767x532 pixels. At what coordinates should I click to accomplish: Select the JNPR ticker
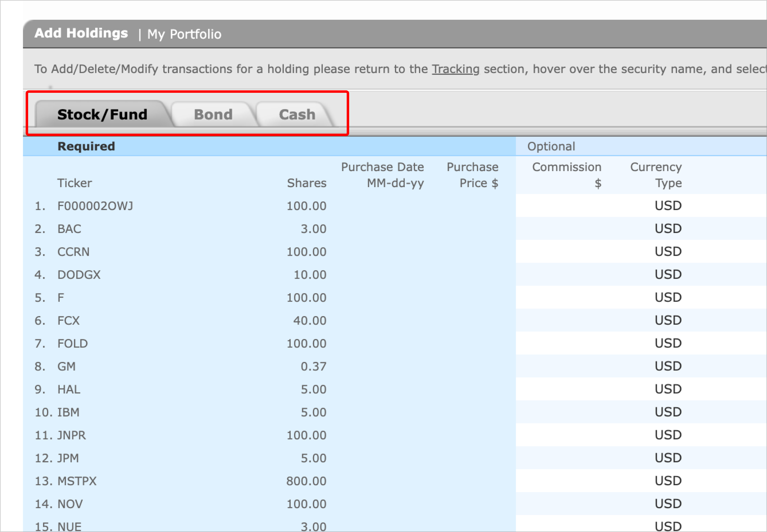[72, 435]
